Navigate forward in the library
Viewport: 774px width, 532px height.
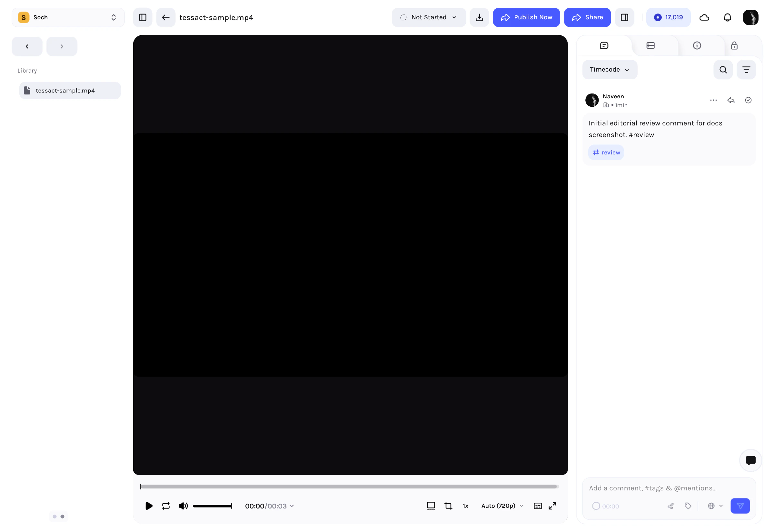click(62, 46)
